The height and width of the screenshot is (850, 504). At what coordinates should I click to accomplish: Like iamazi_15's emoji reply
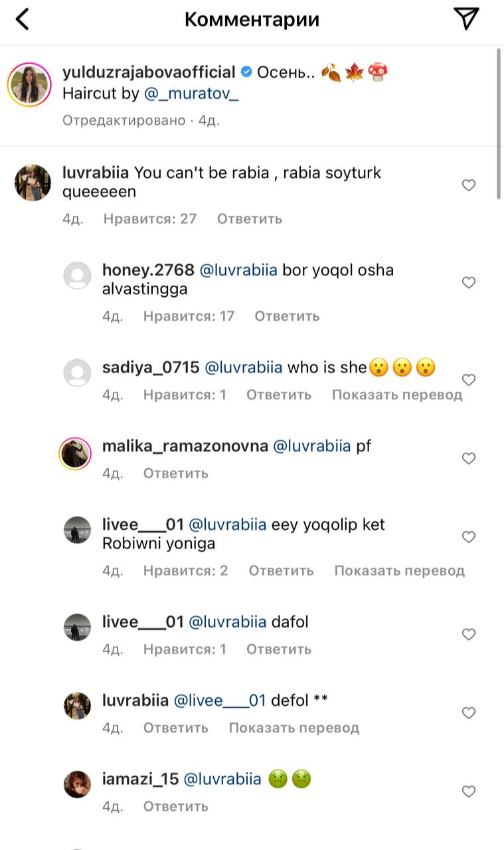(469, 791)
